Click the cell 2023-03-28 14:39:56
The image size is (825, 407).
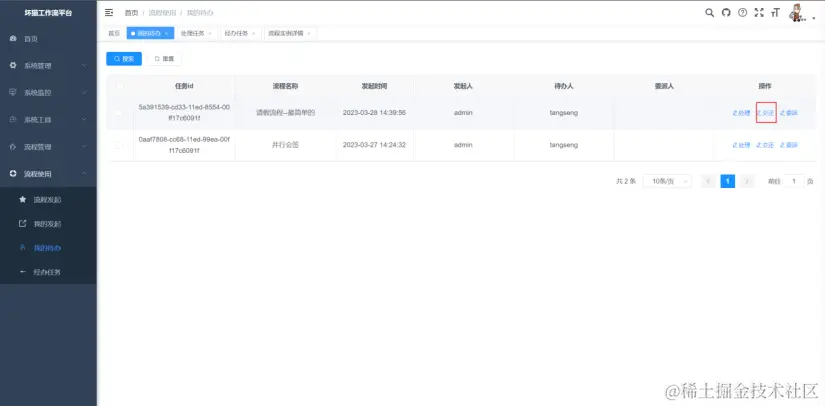pyautogui.click(x=375, y=113)
